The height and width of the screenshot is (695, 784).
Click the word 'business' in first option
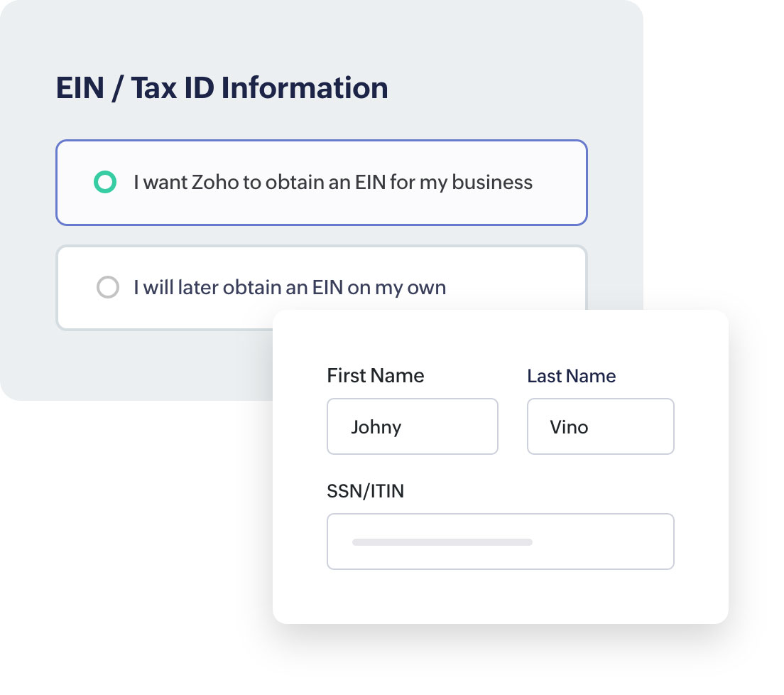pyautogui.click(x=492, y=183)
